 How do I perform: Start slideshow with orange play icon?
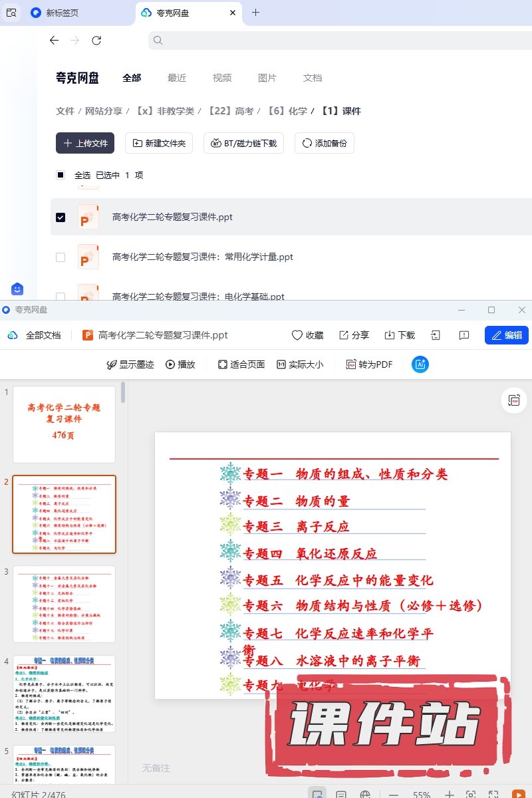518,794
